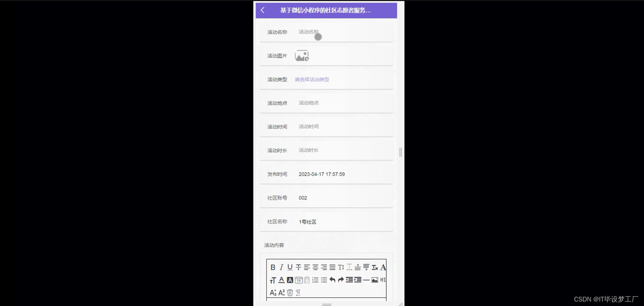The image size is (644, 306).
Task: Open the line height option
Action: tap(341, 267)
